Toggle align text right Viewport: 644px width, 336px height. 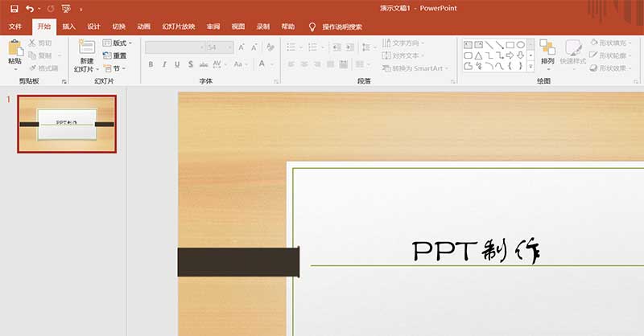pyautogui.click(x=317, y=64)
